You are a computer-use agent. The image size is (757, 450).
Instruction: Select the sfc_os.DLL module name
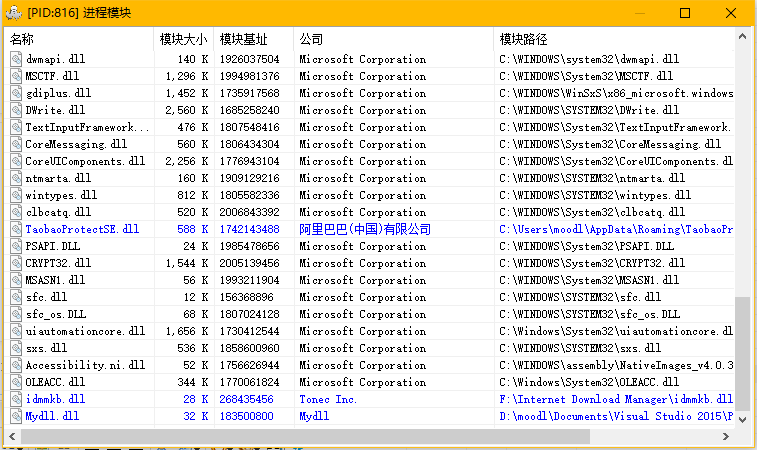[56, 314]
